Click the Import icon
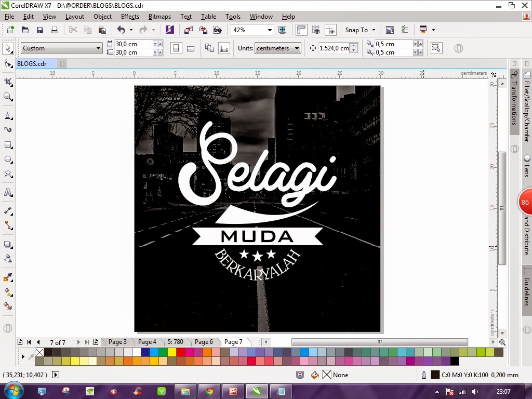 (x=188, y=30)
